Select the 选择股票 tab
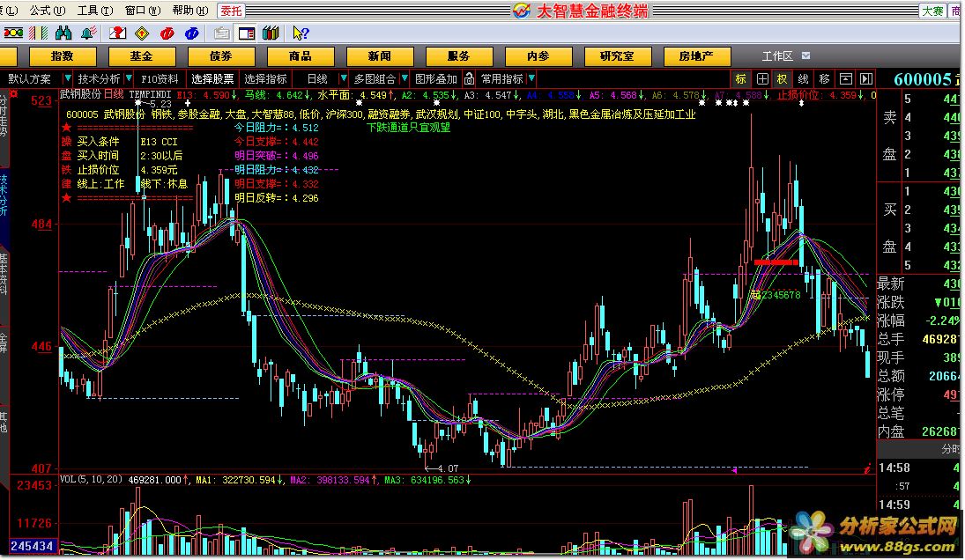This screenshot has height=560, width=965. pyautogui.click(x=212, y=78)
